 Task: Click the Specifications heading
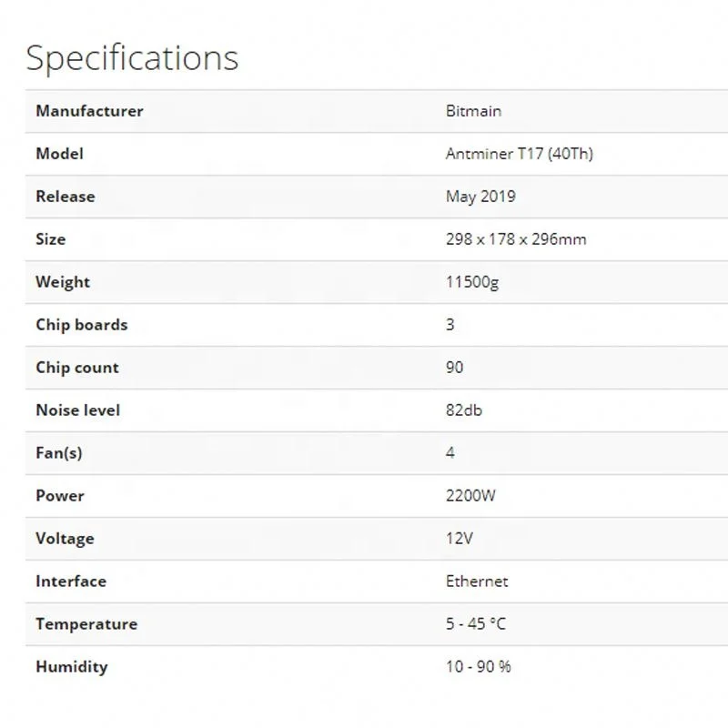click(x=132, y=57)
